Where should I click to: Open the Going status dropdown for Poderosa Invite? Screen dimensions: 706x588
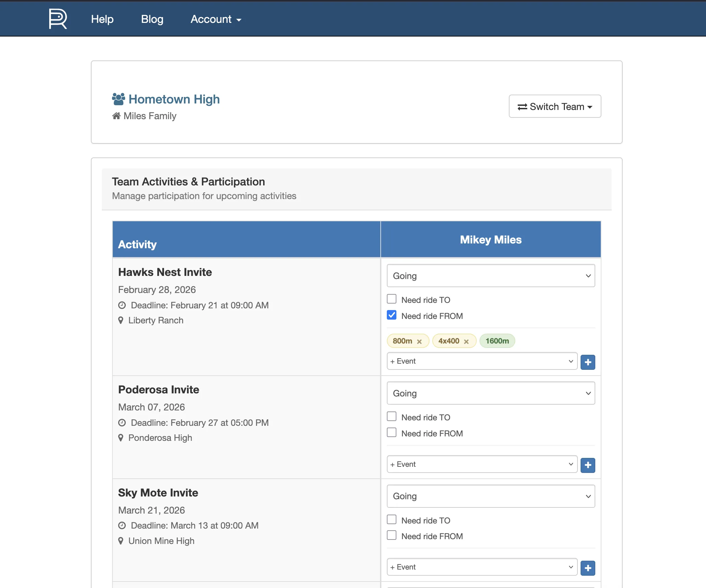491,393
